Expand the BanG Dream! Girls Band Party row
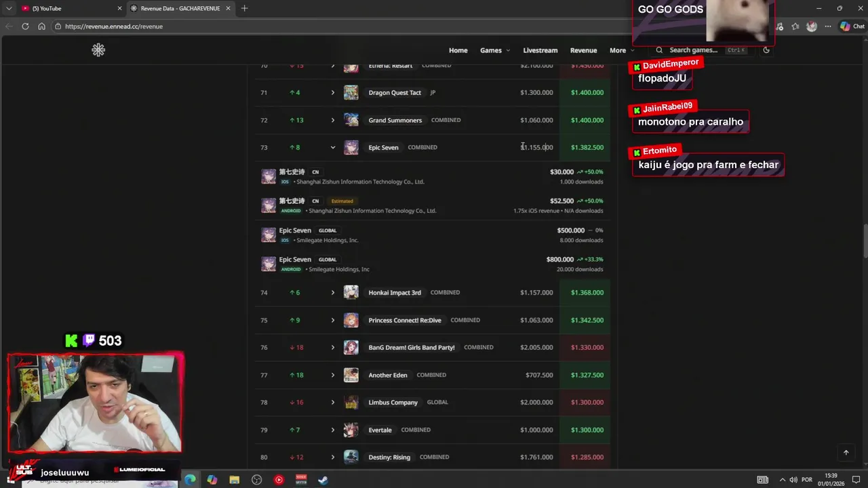 click(332, 348)
